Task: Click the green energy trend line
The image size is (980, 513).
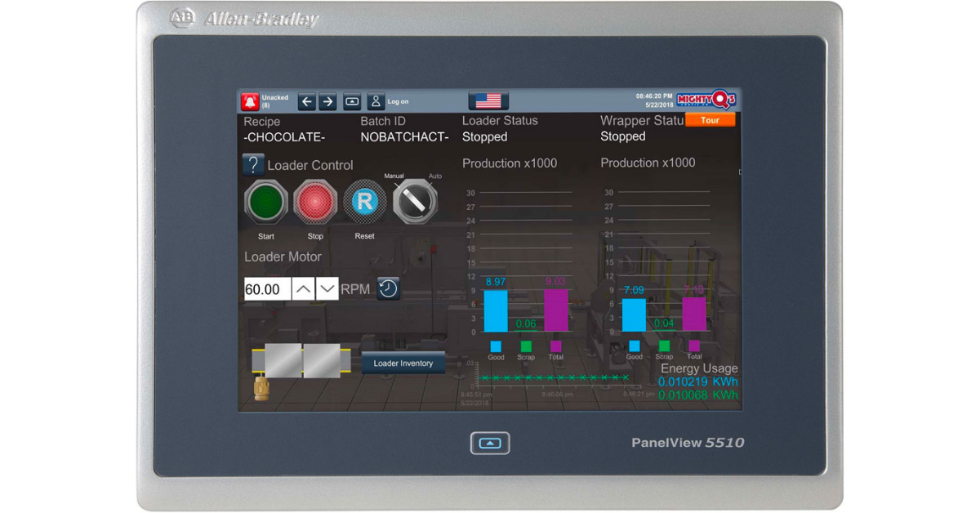Action: [555, 377]
